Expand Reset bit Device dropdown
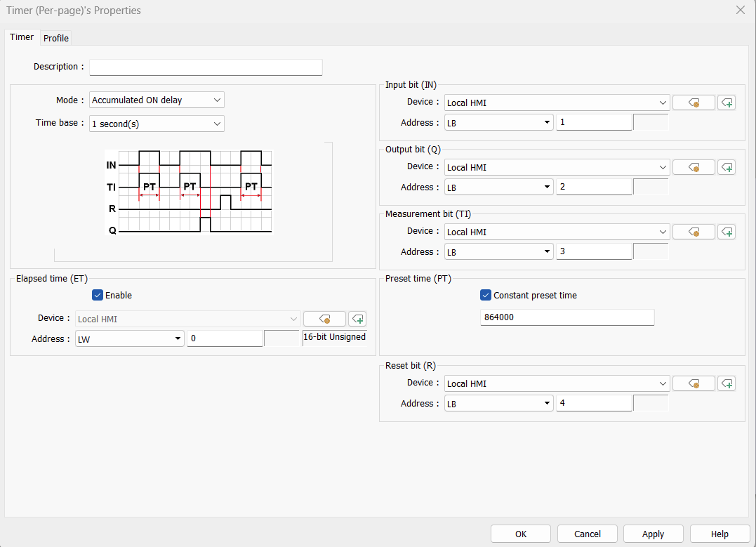Screen dimensions: 756x547 (557, 383)
